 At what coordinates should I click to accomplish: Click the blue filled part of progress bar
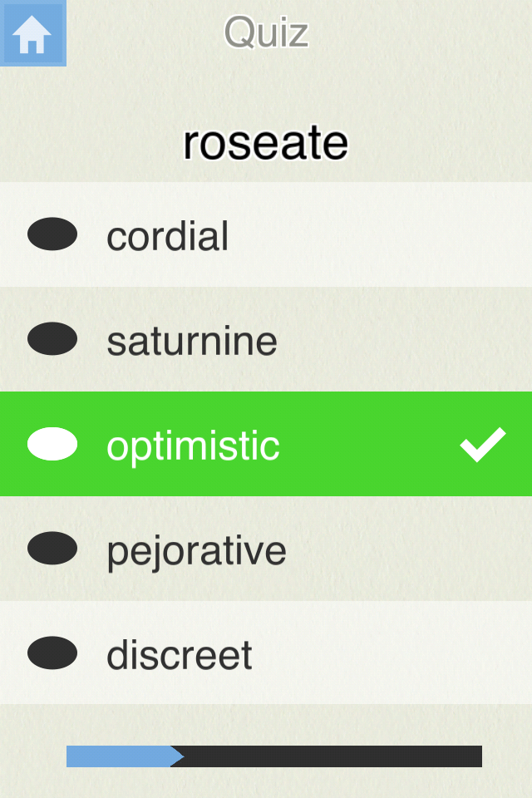point(119,756)
